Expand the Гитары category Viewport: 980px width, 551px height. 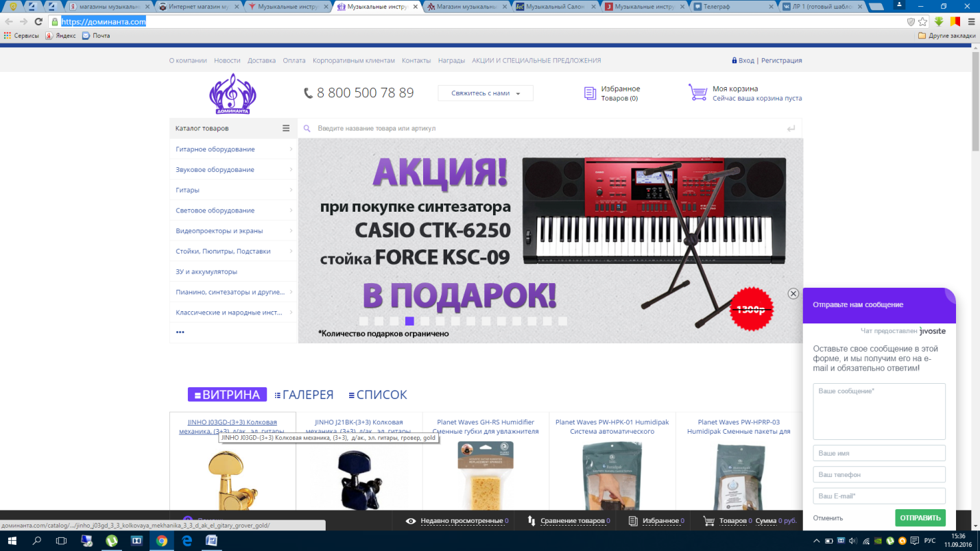[x=233, y=190]
